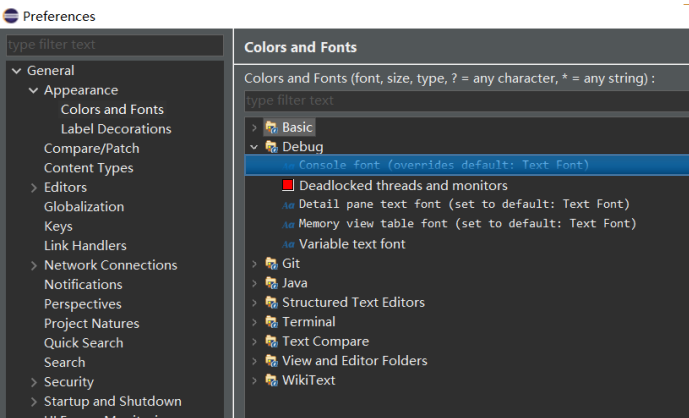The width and height of the screenshot is (689, 418).
Task: Click the Terminal category folder icon
Action: (271, 322)
